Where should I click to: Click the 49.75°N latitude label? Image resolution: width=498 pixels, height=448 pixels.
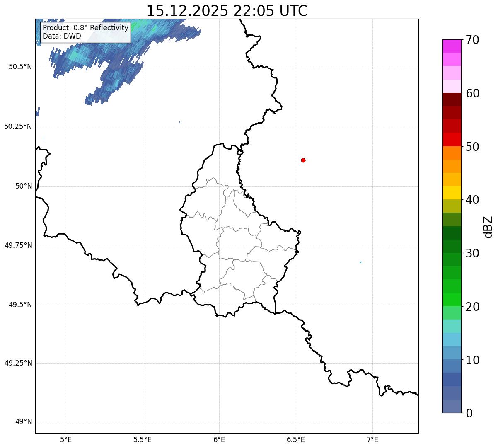[18, 245]
